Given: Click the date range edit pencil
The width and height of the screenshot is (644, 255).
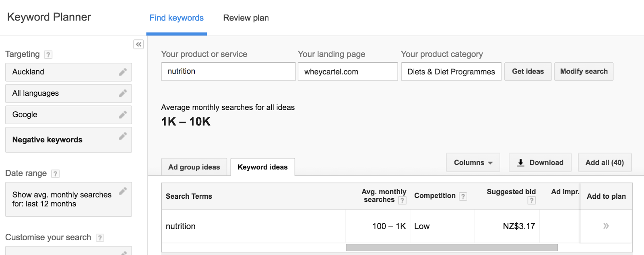Looking at the screenshot, I should point(123,191).
